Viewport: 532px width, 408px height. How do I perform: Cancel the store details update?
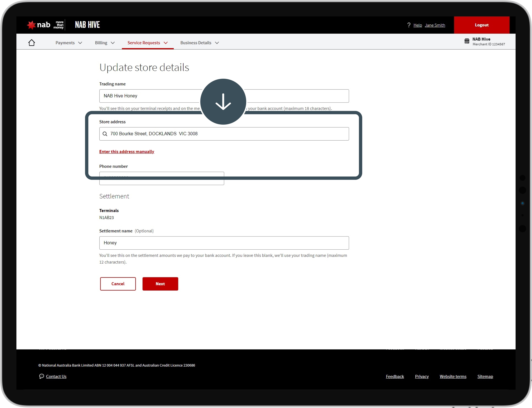[x=118, y=284]
